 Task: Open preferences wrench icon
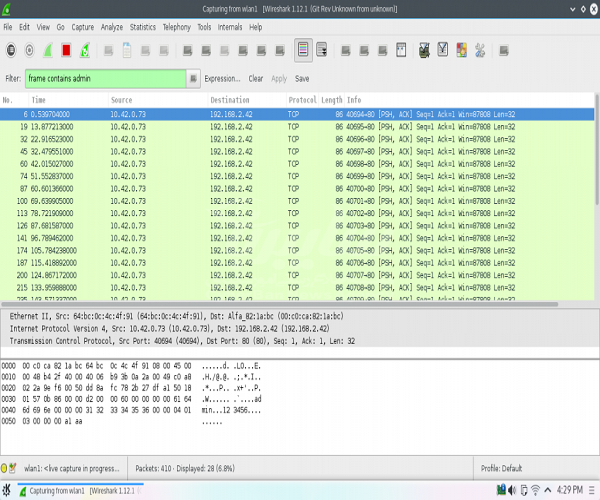[480, 50]
